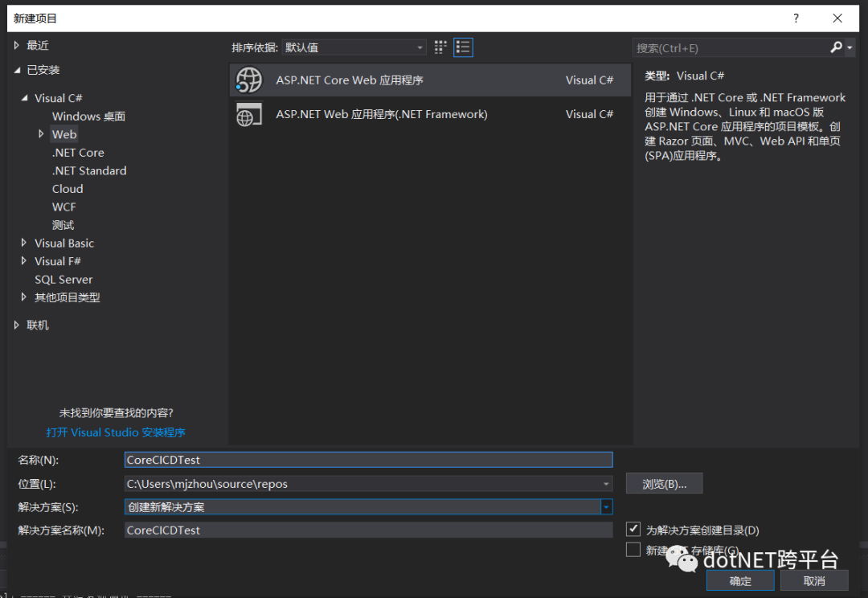Open the Visual Studio installer link
The height and width of the screenshot is (598, 868).
(x=116, y=432)
